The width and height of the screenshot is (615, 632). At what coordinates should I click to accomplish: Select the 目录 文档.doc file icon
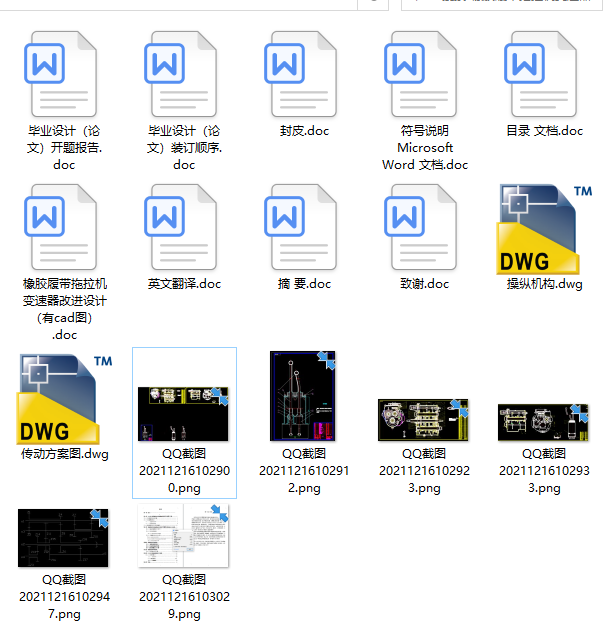click(x=541, y=74)
